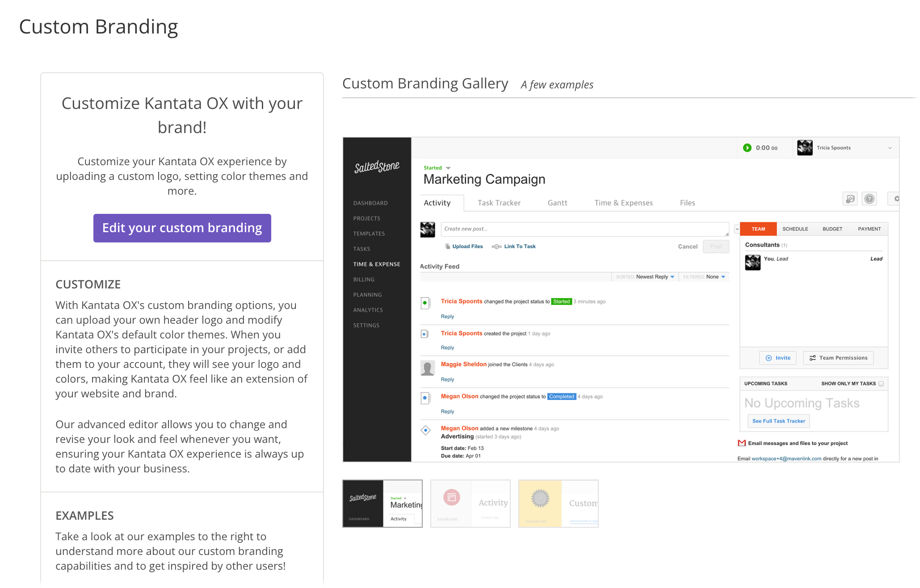The width and height of the screenshot is (920, 588).
Task: Click the Invite button
Action: pos(778,358)
